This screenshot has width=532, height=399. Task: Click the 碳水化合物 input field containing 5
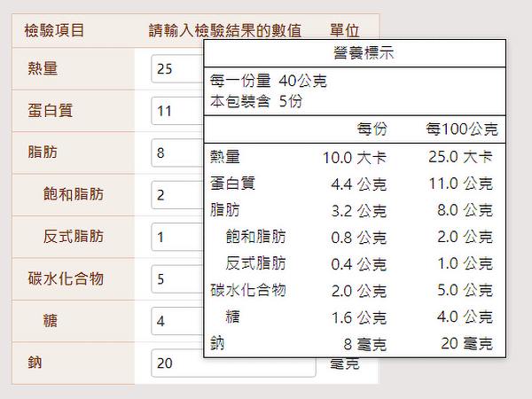pos(177,279)
